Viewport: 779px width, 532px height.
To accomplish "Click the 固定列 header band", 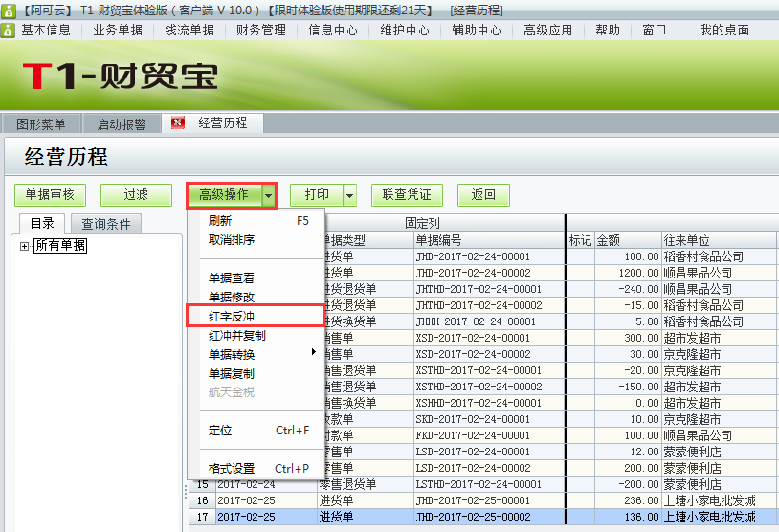I will coord(422,223).
